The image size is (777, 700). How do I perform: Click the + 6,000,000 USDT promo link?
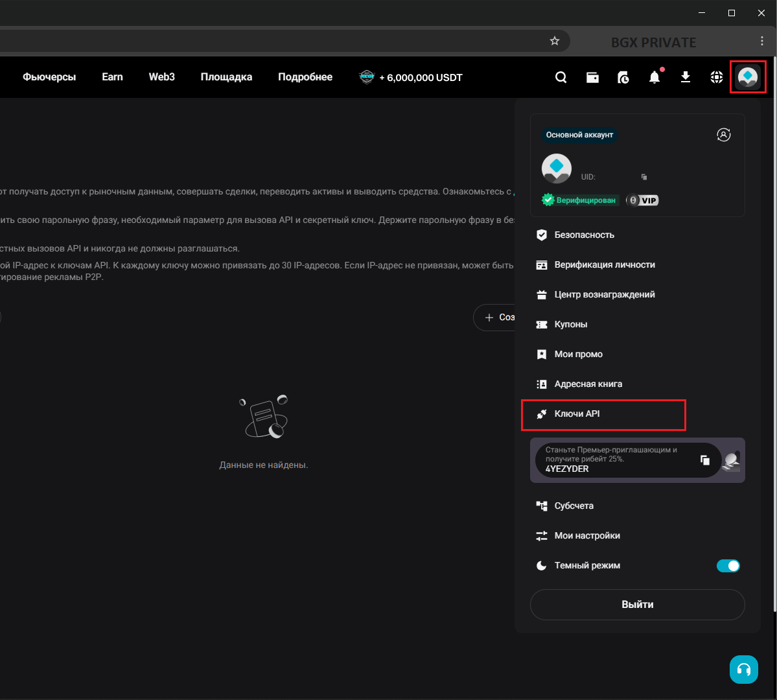coord(421,78)
